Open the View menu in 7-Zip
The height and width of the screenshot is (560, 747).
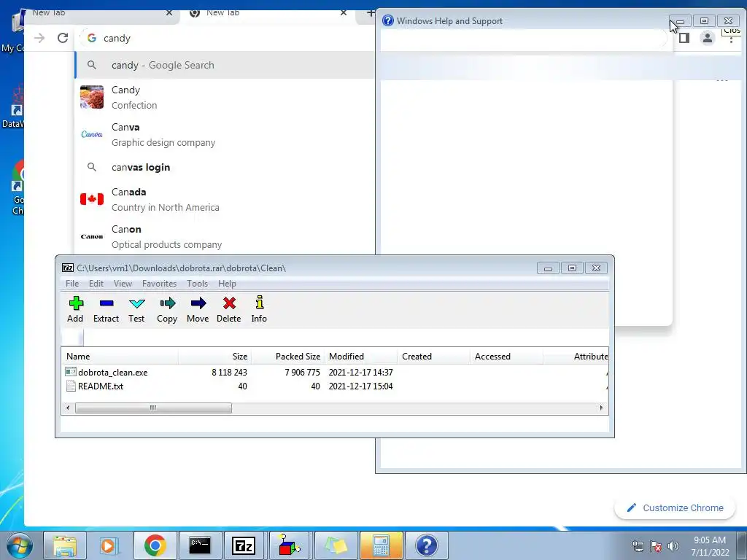click(x=123, y=284)
